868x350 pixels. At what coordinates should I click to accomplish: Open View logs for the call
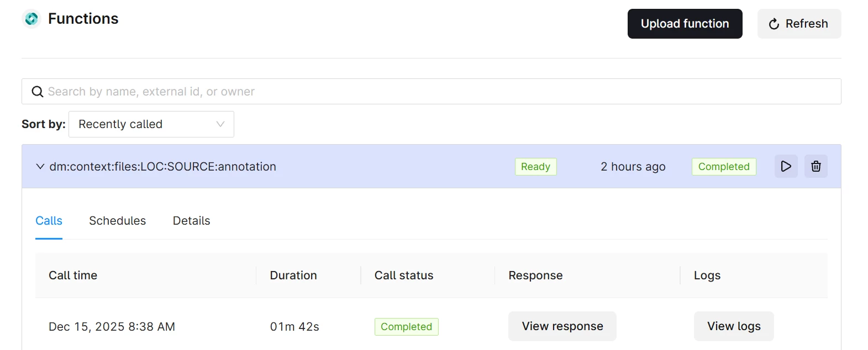tap(733, 326)
